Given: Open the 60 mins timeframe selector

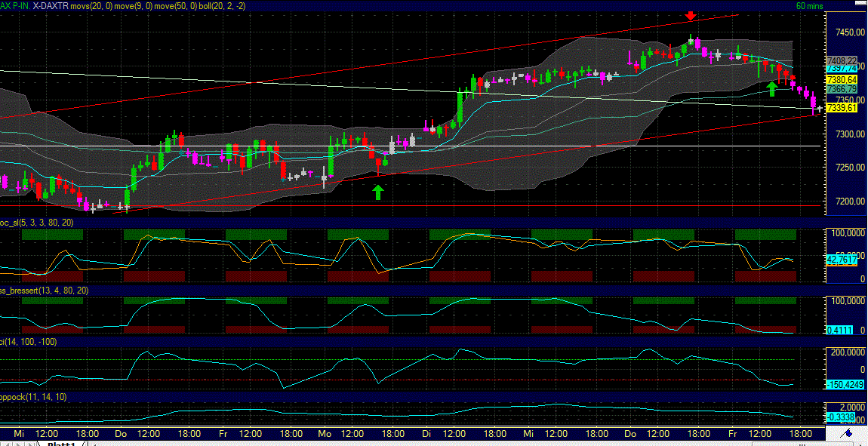Looking at the screenshot, I should [811, 5].
